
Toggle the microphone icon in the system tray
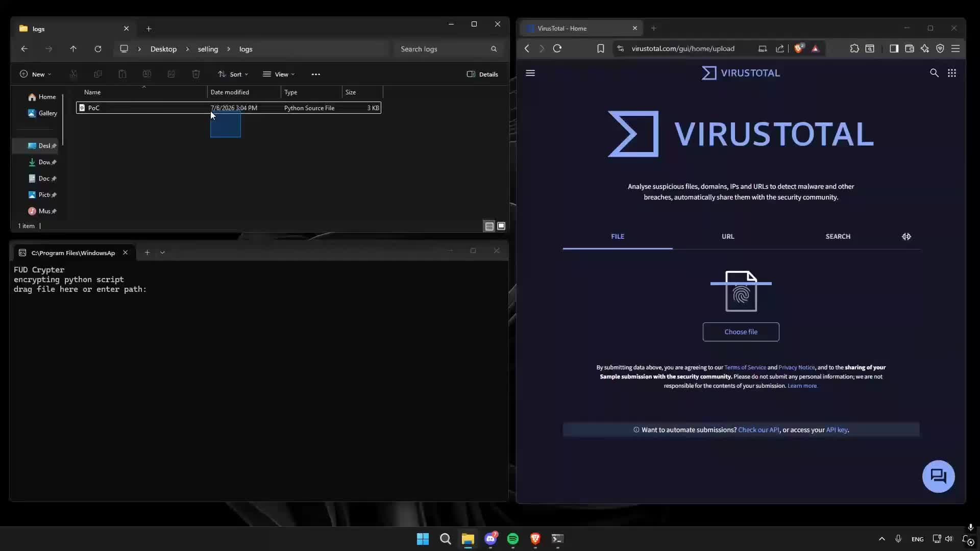click(898, 539)
